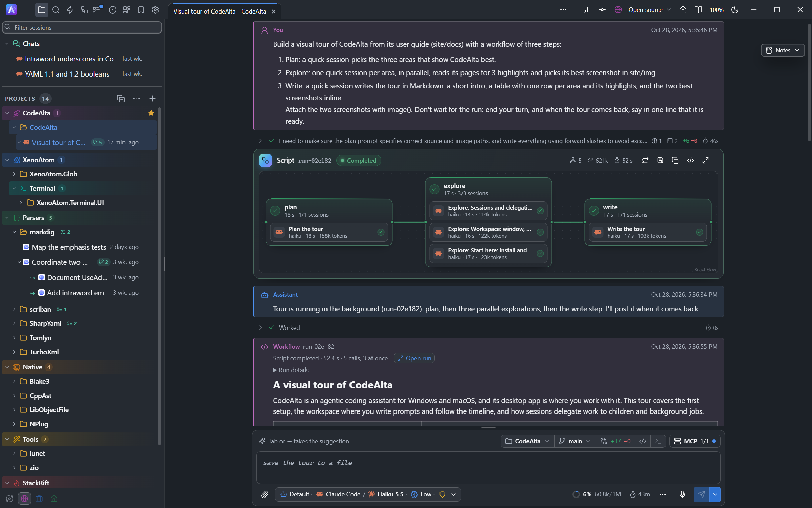Expand the Script run card to fullscreen
The image size is (812, 508).
705,160
